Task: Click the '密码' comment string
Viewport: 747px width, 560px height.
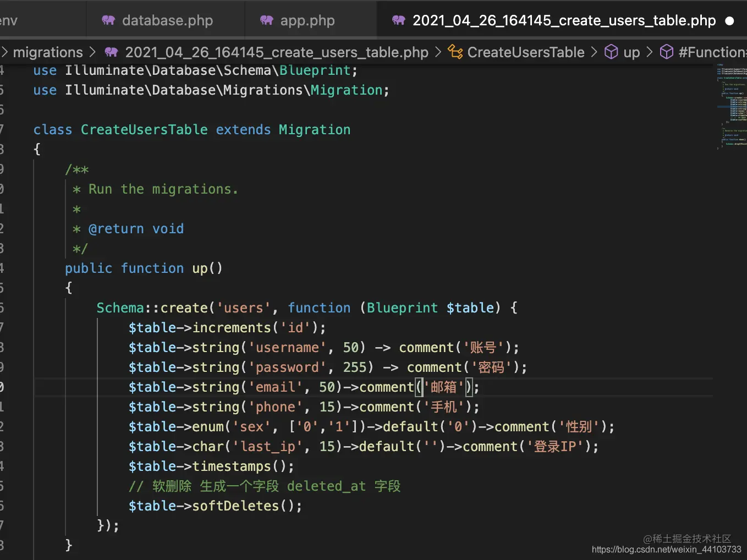Action: tap(491, 367)
